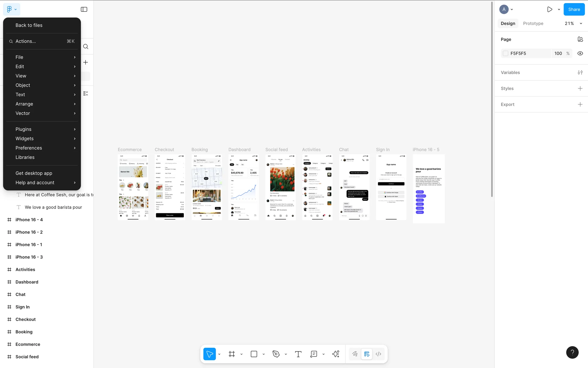Open the Actions AI tool
The image size is (588, 368).
336,354
